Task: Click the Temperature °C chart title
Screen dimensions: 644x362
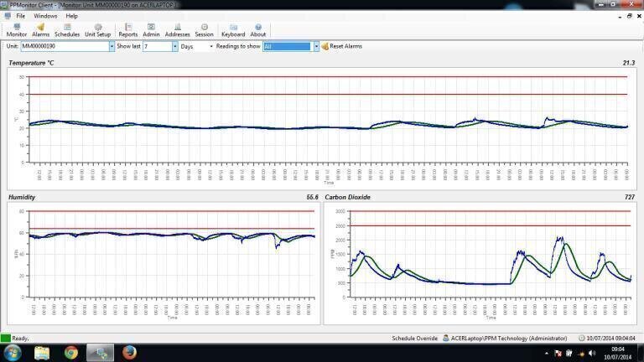Action: click(x=31, y=63)
